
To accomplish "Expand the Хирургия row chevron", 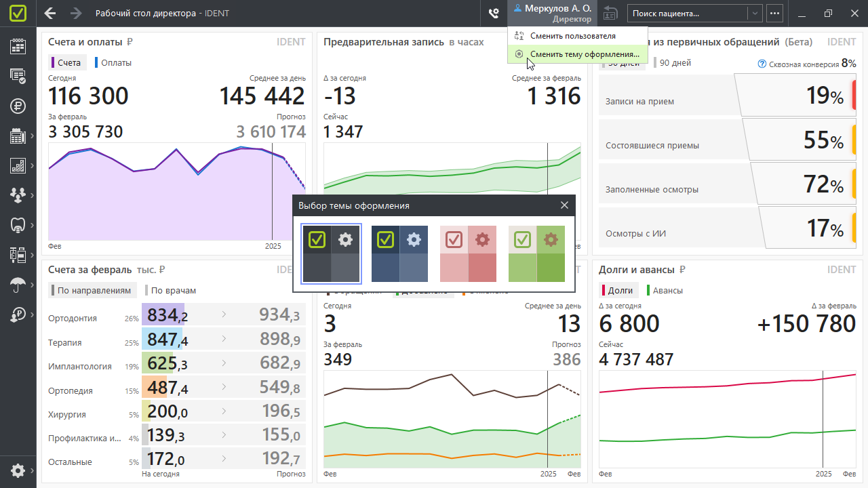I will (x=224, y=410).
